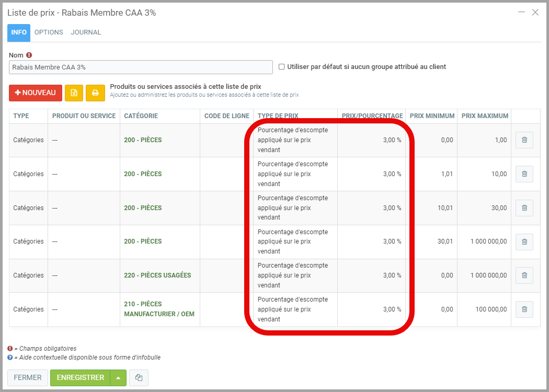
Task: Delete the 220 - PIÈCES USAGÉES row
Action: point(524,275)
